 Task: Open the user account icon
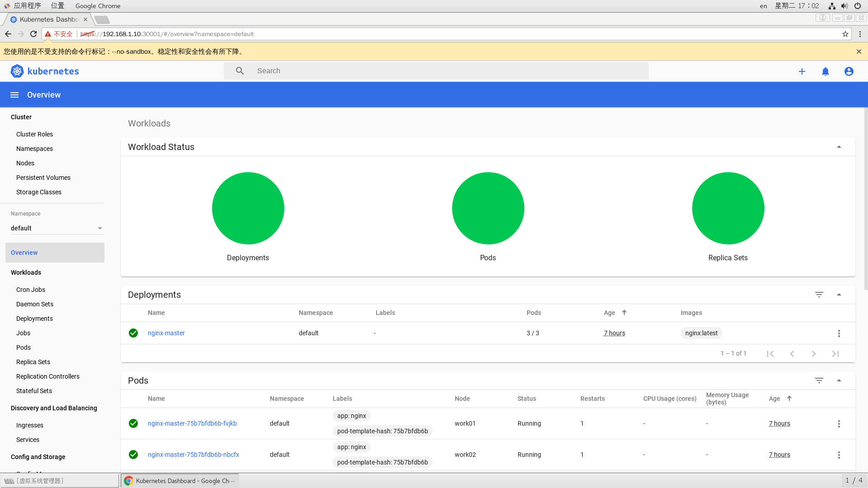(849, 71)
